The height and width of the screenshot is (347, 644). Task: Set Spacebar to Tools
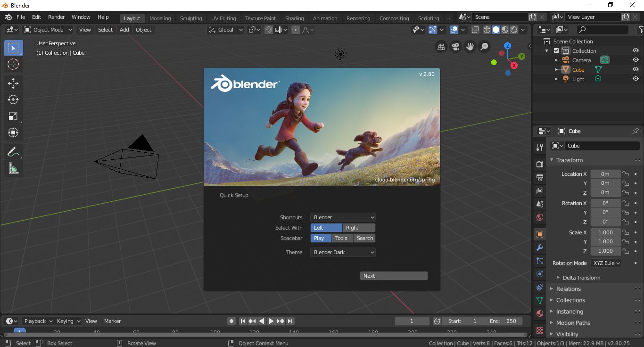pos(341,238)
